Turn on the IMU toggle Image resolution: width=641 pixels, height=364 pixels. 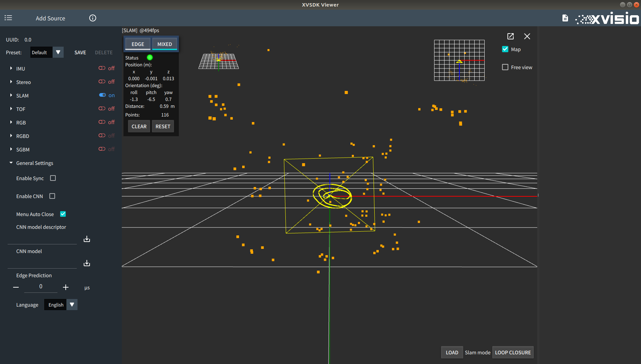(x=102, y=68)
